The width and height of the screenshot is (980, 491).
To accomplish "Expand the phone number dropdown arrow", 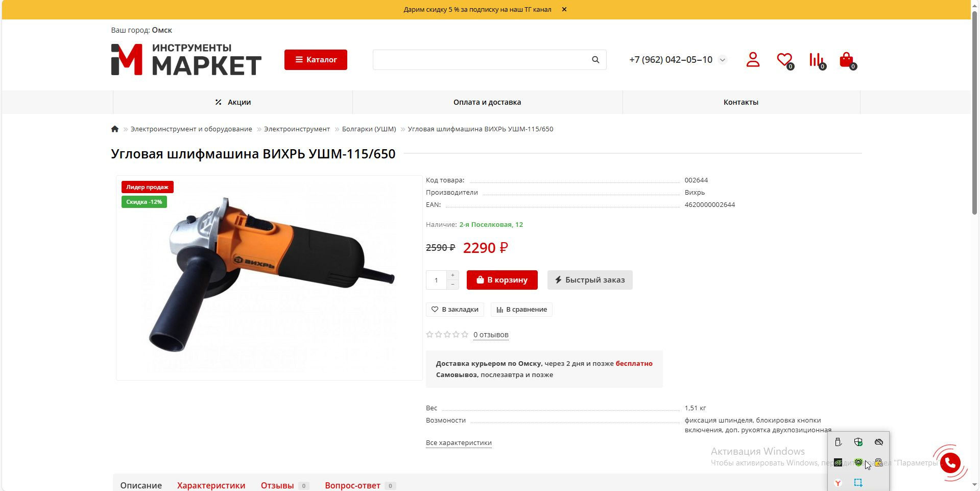I will click(x=723, y=60).
